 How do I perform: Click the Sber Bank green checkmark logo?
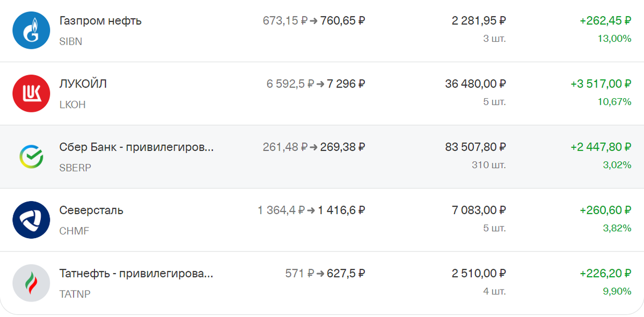pos(31,157)
